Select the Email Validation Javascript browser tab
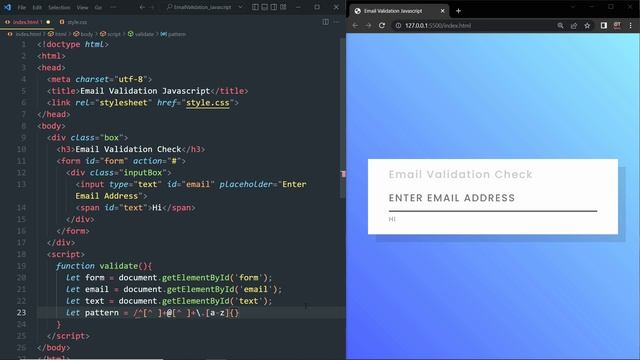Image resolution: width=640 pixels, height=360 pixels. pyautogui.click(x=394, y=11)
